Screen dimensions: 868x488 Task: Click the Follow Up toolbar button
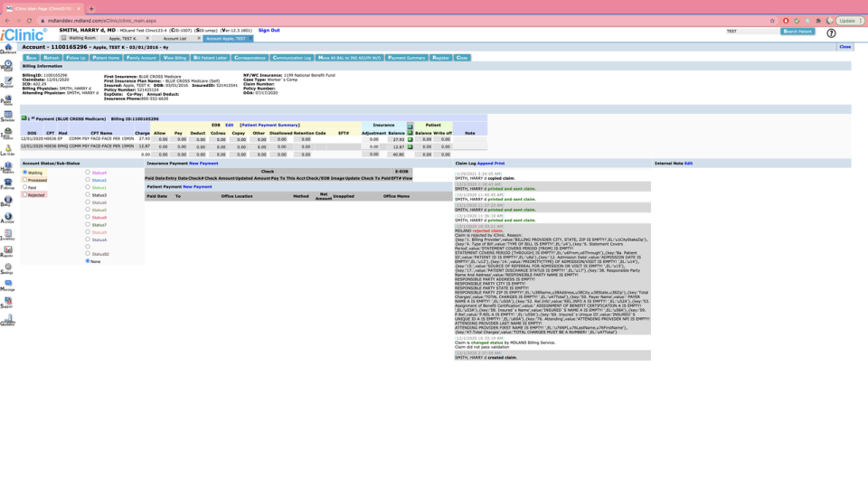[76, 58]
